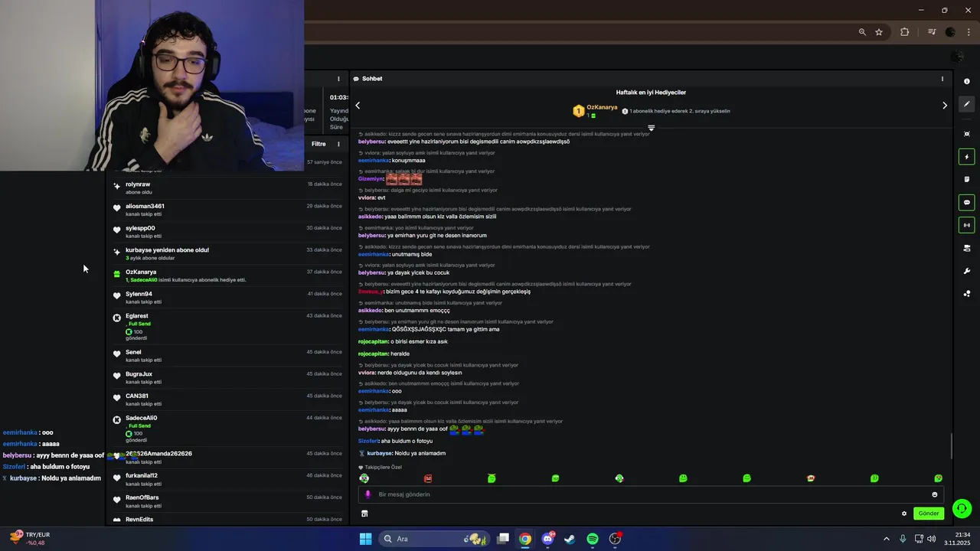Open the focus frame icon in sidebar
Viewport: 980px width, 551px height.
coord(966,134)
